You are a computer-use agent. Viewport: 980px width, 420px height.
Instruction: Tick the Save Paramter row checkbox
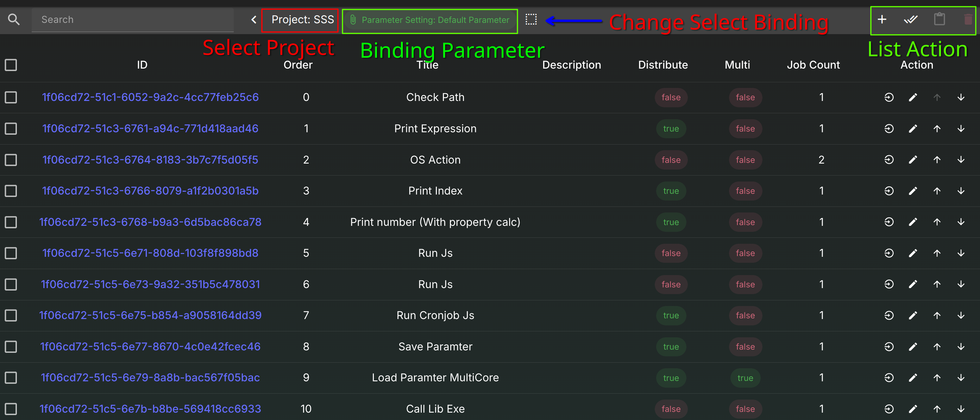click(11, 346)
